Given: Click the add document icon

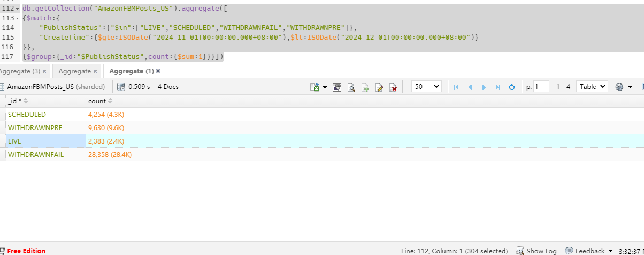Looking at the screenshot, I should 365,87.
